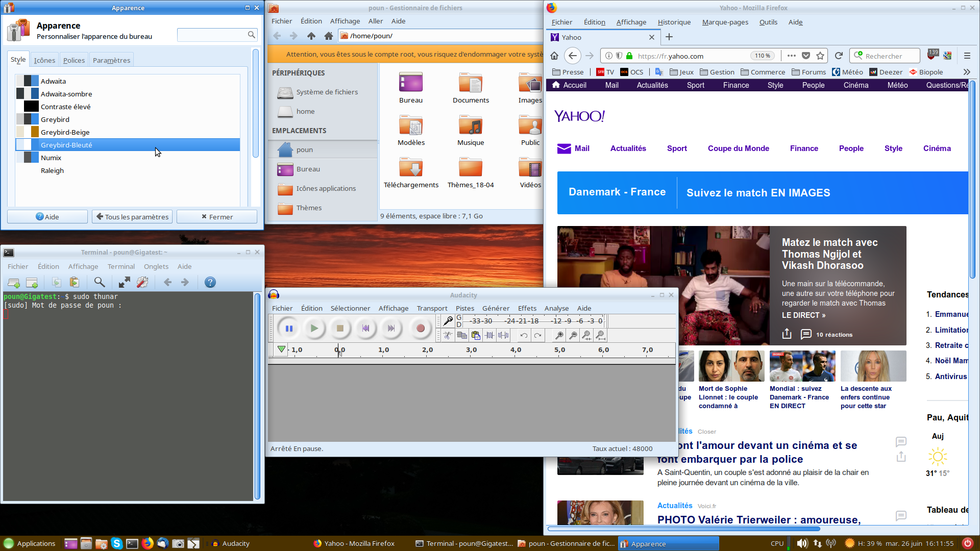The height and width of the screenshot is (551, 980).
Task: Open the Effets menu in Audacity
Action: pyautogui.click(x=527, y=308)
